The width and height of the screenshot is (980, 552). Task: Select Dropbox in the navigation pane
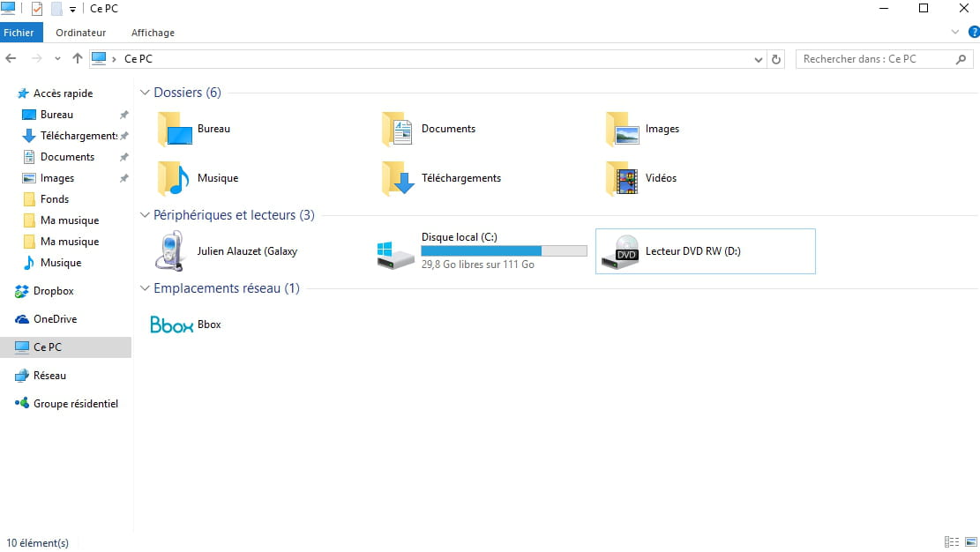pyautogui.click(x=53, y=291)
